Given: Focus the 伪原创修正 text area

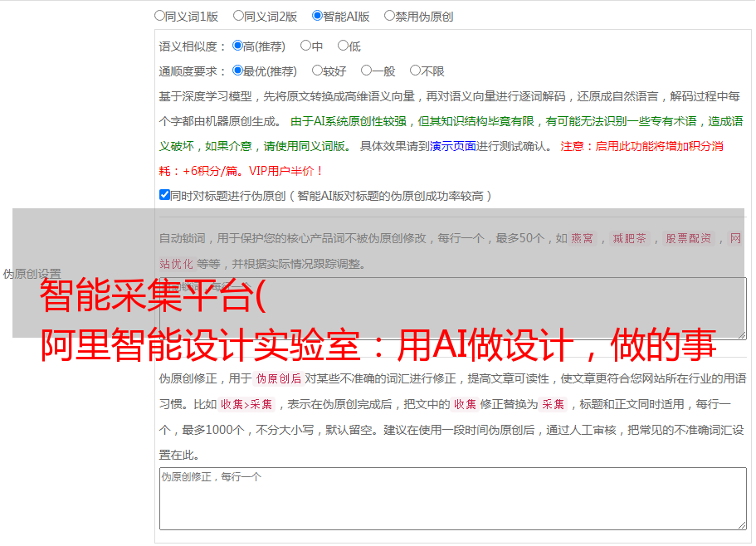Looking at the screenshot, I should click(452, 498).
